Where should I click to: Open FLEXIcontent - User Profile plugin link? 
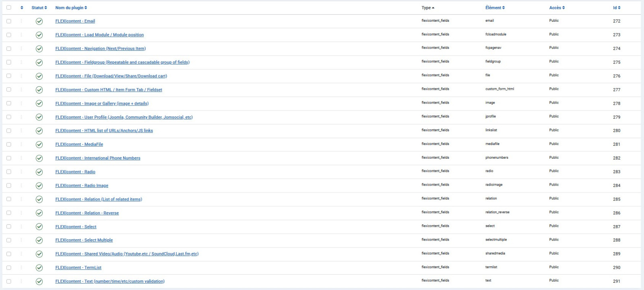pyautogui.click(x=124, y=117)
